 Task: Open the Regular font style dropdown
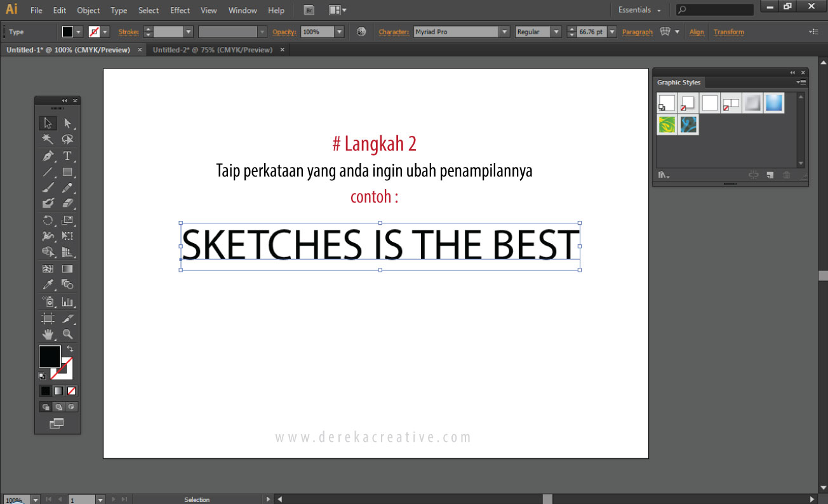[x=556, y=32]
